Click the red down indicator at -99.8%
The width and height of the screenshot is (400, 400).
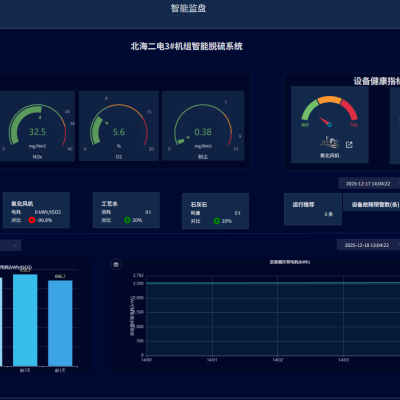point(32,220)
